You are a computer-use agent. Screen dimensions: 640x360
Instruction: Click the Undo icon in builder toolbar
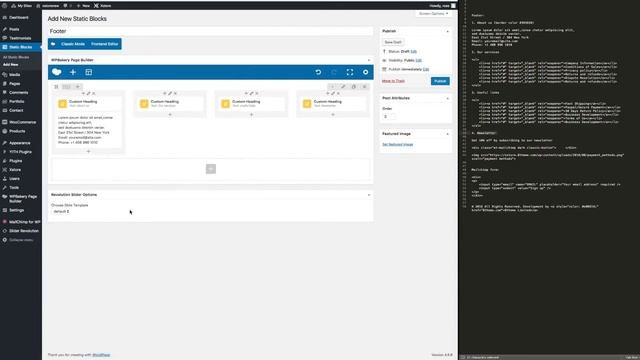tap(318, 72)
